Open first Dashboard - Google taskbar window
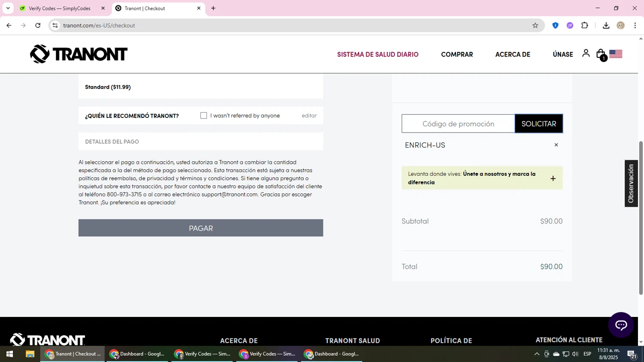The height and width of the screenshot is (362, 644). point(137,354)
